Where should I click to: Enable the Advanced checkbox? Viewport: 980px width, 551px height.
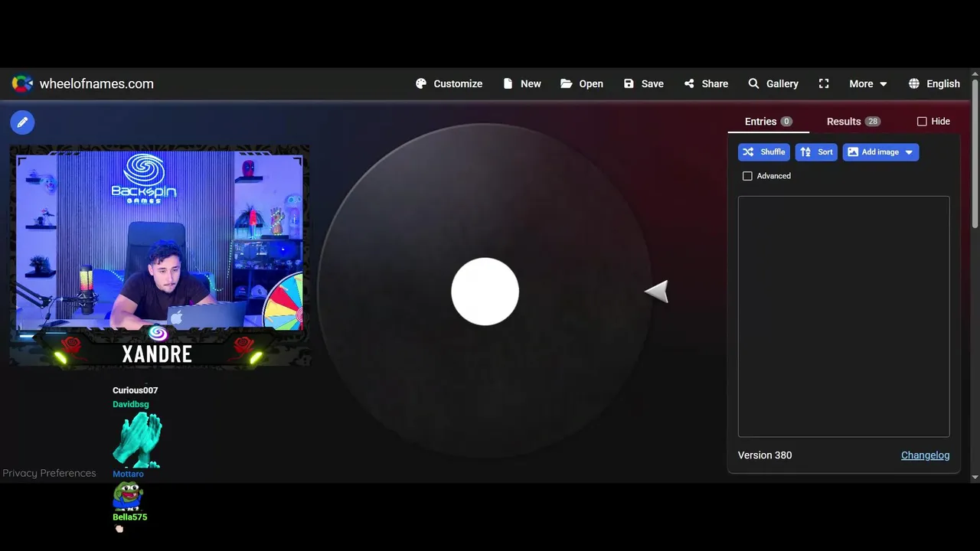click(x=747, y=176)
